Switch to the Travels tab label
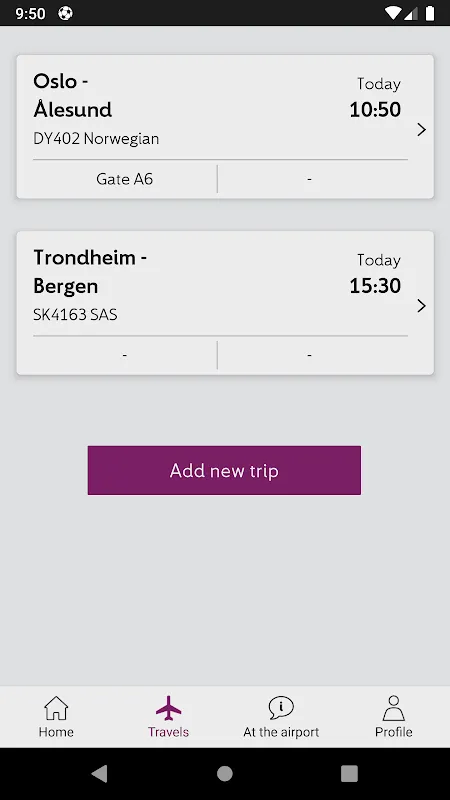Image resolution: width=450 pixels, height=800 pixels. [168, 732]
